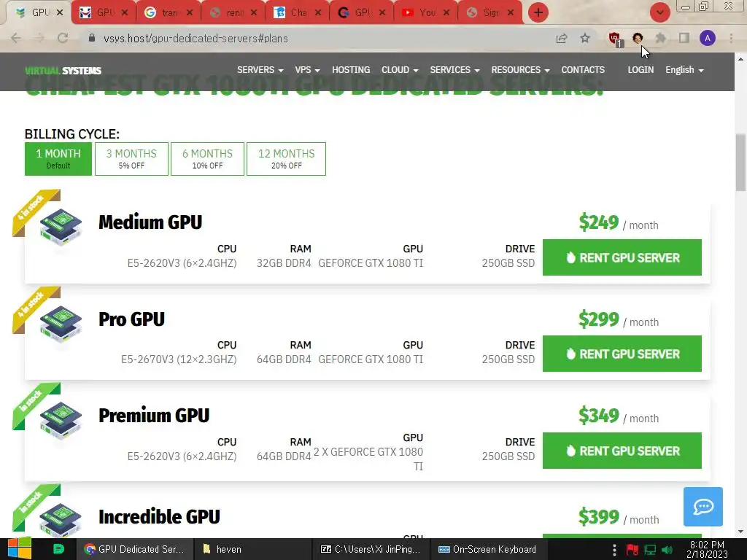Open the extensions puzzle icon
747x560 pixels.
pos(660,38)
